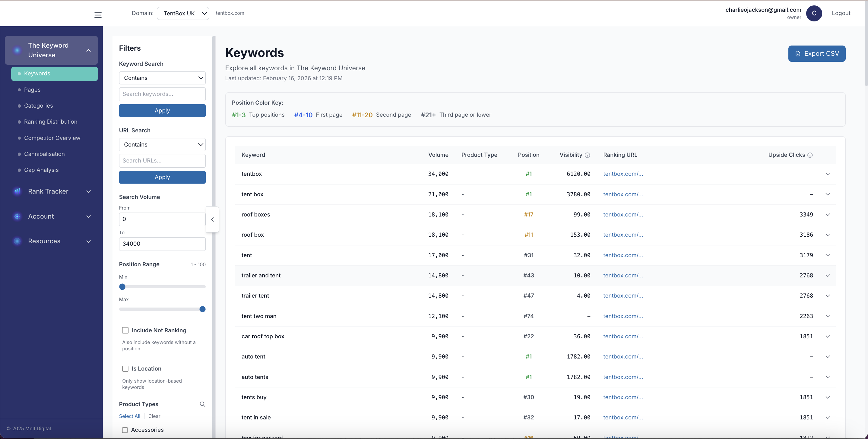Click the Product Type column header

pyautogui.click(x=479, y=155)
